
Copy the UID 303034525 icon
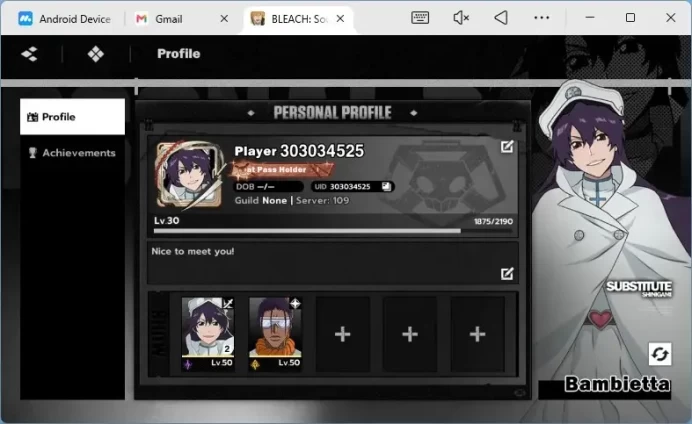[386, 187]
